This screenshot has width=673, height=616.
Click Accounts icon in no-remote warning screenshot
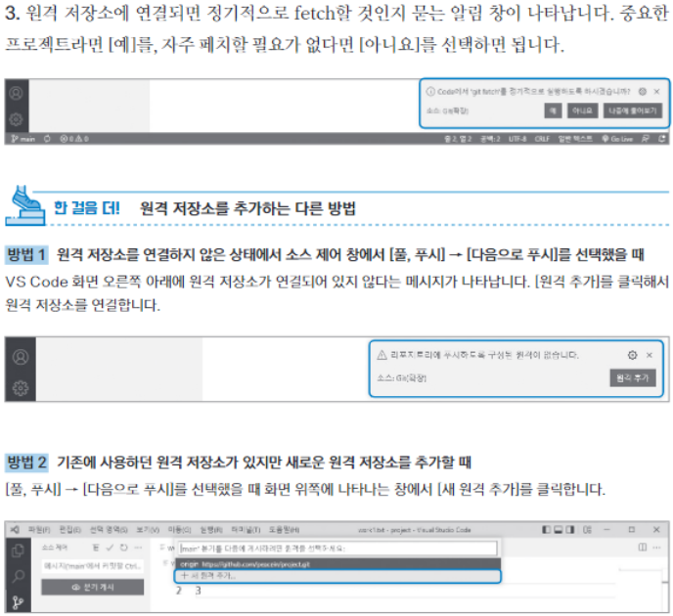(x=21, y=357)
